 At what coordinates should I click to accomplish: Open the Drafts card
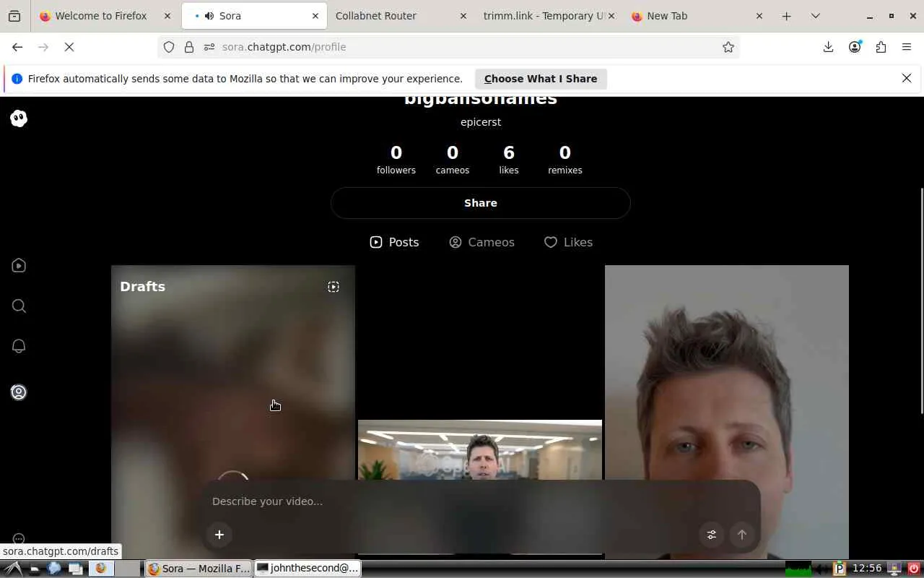pyautogui.click(x=233, y=412)
